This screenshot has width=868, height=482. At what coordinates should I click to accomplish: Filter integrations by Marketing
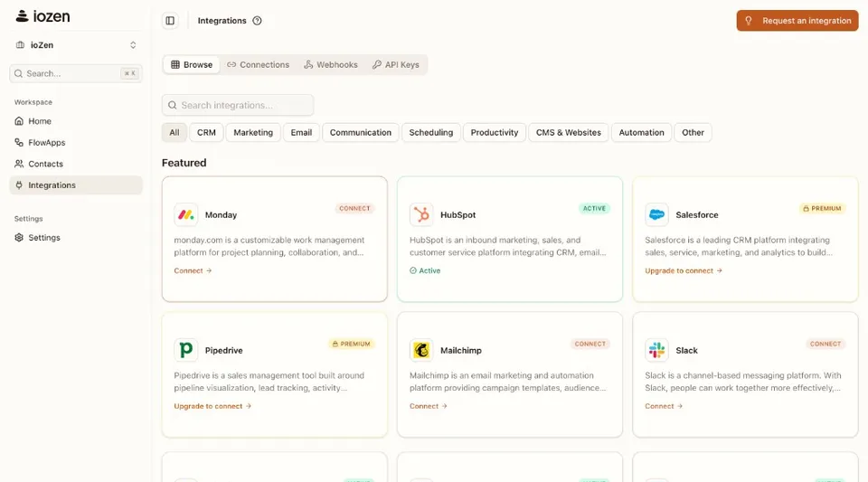click(x=253, y=132)
